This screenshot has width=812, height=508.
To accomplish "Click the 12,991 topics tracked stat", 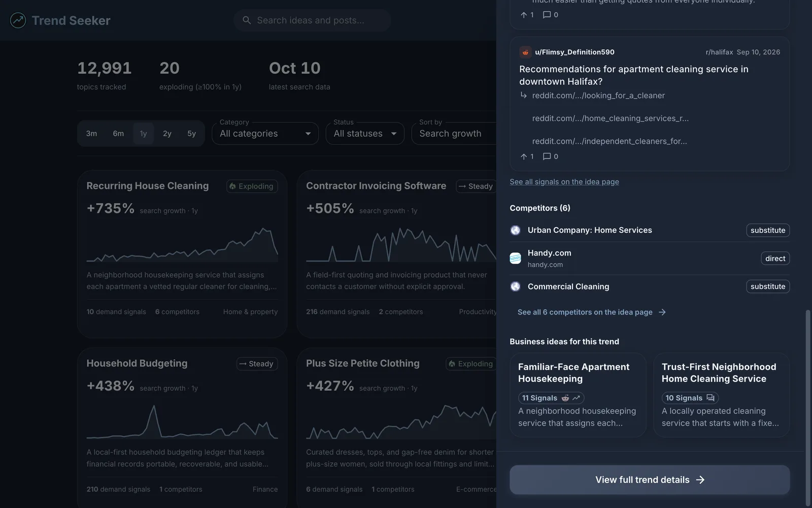I will click(104, 75).
